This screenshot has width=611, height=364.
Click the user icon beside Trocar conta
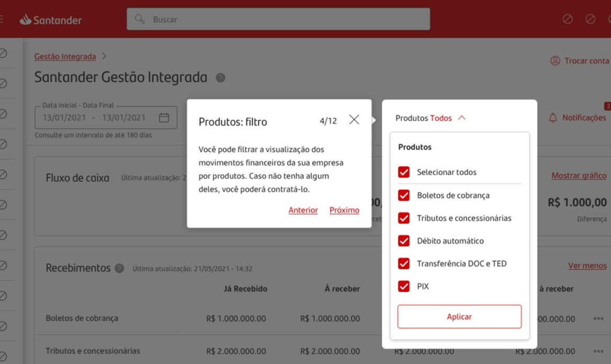pos(556,61)
